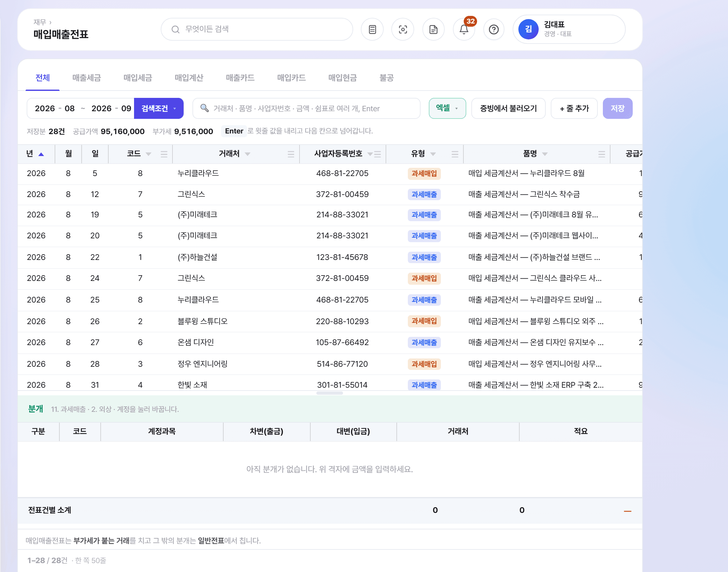Edit the start year 2026 field

point(45,108)
